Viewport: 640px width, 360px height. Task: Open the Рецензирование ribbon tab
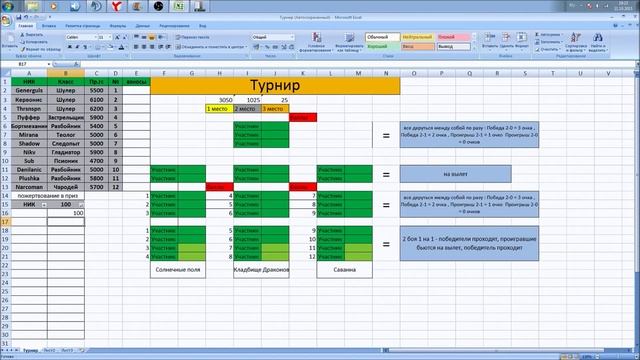(174, 26)
